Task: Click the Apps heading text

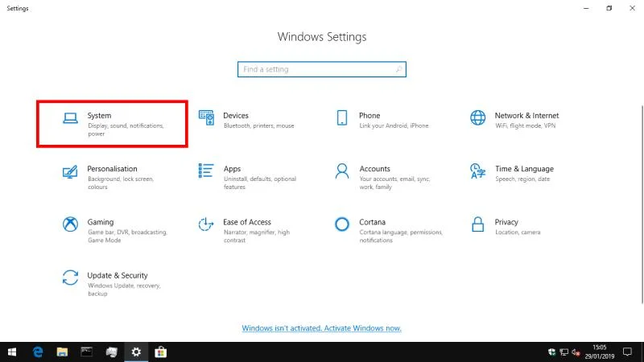Action: click(x=232, y=169)
